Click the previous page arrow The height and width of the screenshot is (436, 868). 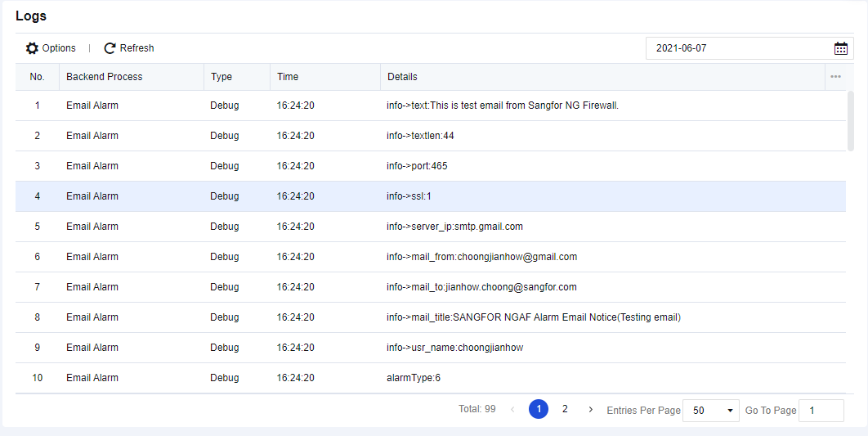tap(512, 410)
